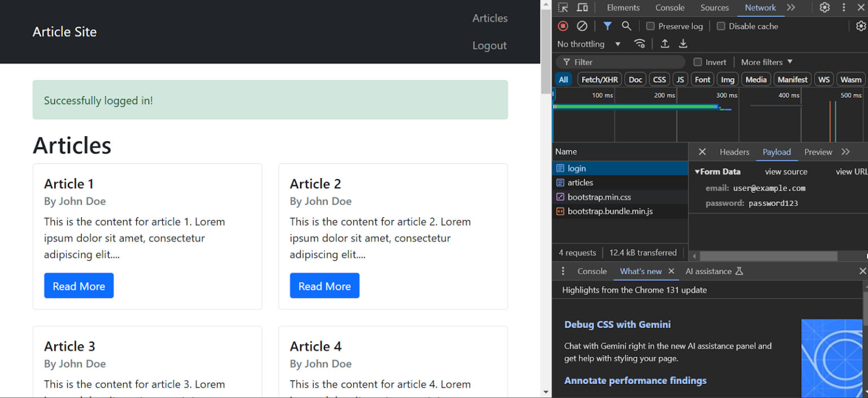The image size is (868, 398).
Task: Toggle the device toolbar icon
Action: (x=582, y=7)
